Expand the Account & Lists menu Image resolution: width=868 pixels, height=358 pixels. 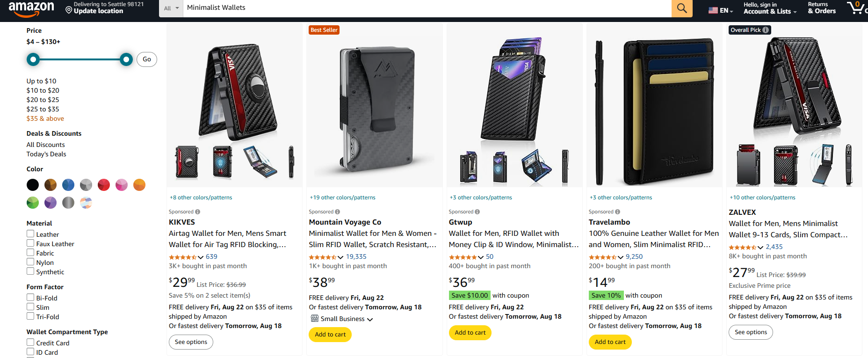(770, 8)
